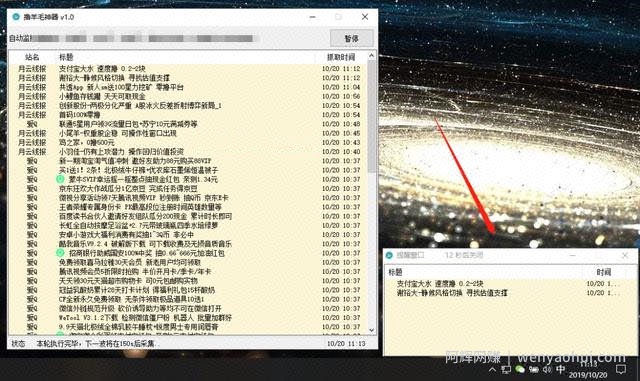Image resolution: width=640 pixels, height=381 pixels.
Task: Switch the input method via 中 indicator
Action: click(x=561, y=369)
